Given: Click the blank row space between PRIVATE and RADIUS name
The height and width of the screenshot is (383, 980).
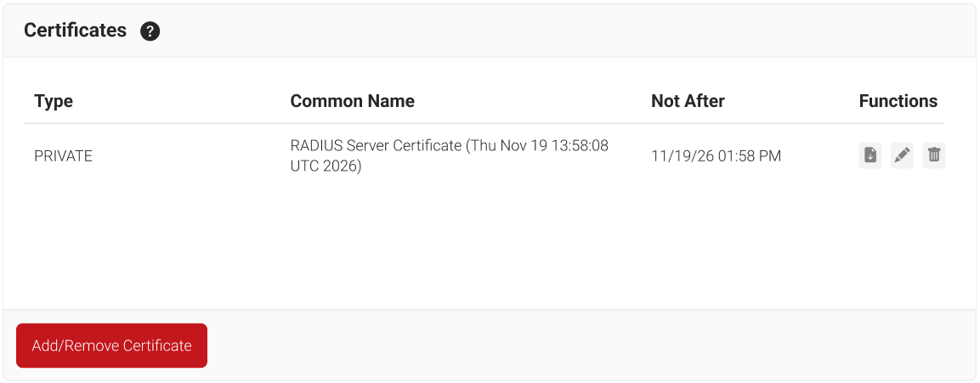Looking at the screenshot, I should [x=191, y=156].
